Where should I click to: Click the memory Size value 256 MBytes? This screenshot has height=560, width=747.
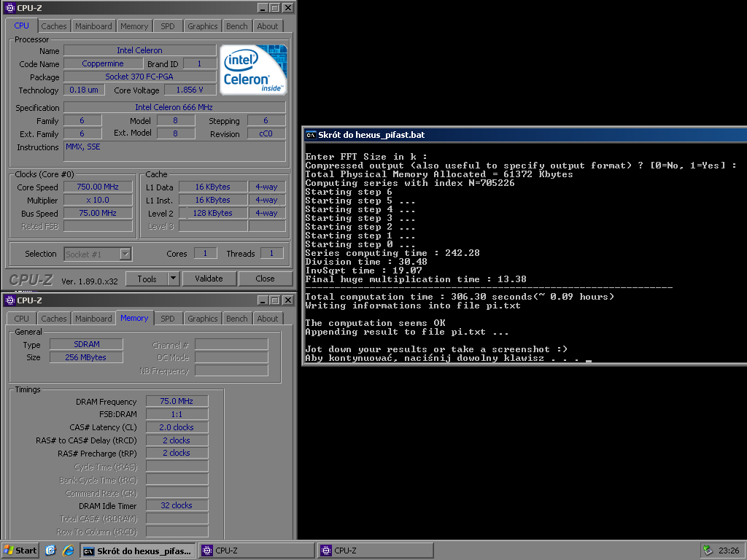point(86,357)
